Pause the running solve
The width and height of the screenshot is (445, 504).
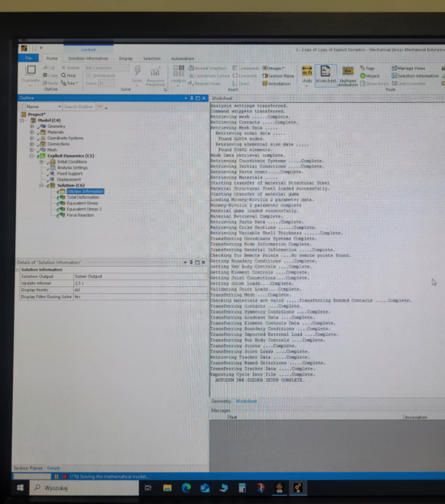56,476
